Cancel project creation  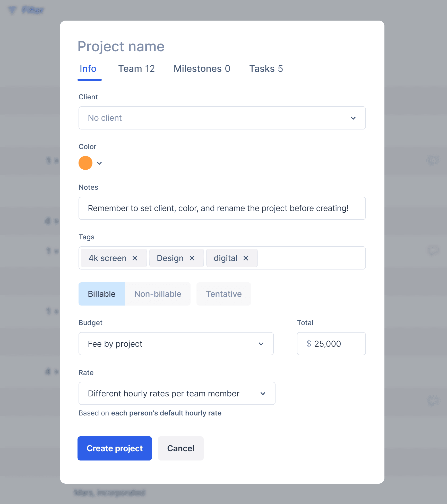[x=180, y=448]
